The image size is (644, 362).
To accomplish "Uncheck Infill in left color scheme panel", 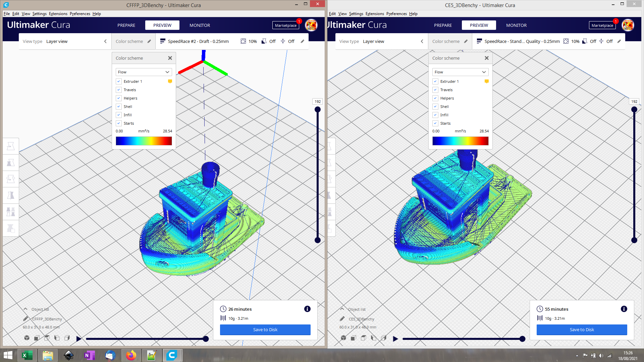I will tap(119, 115).
